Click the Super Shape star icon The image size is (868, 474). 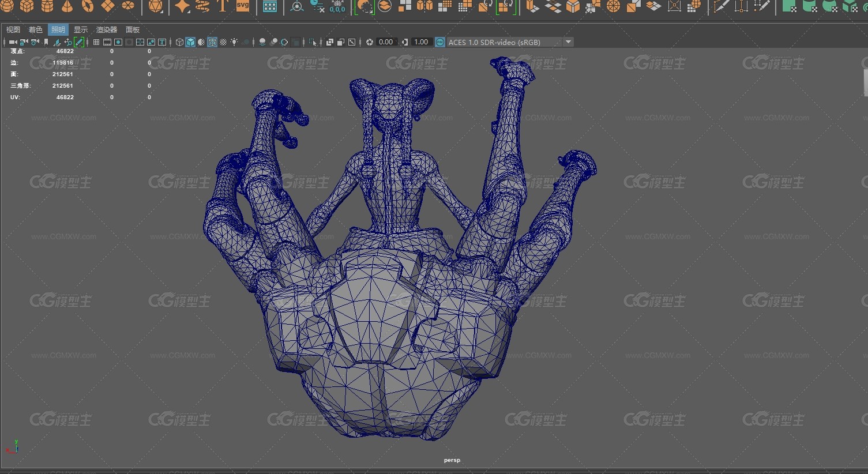(182, 6)
